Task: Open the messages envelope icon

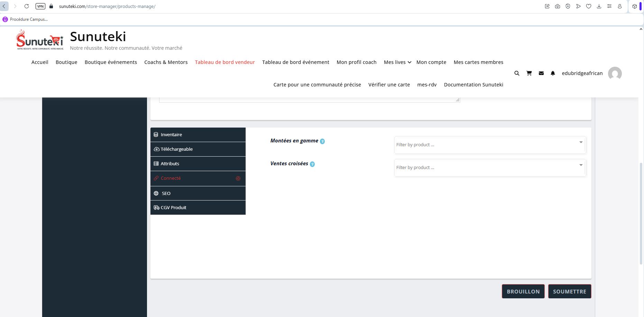Action: 541,73
